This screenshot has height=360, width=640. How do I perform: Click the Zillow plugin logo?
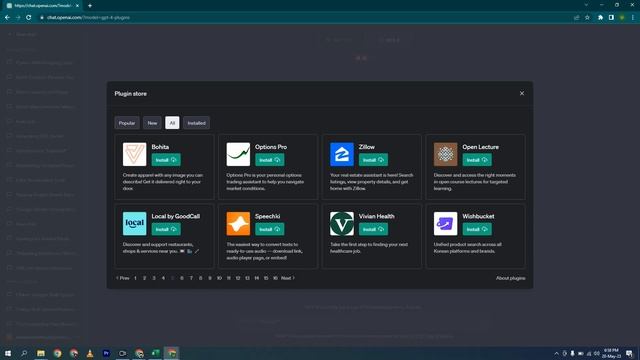point(342,154)
